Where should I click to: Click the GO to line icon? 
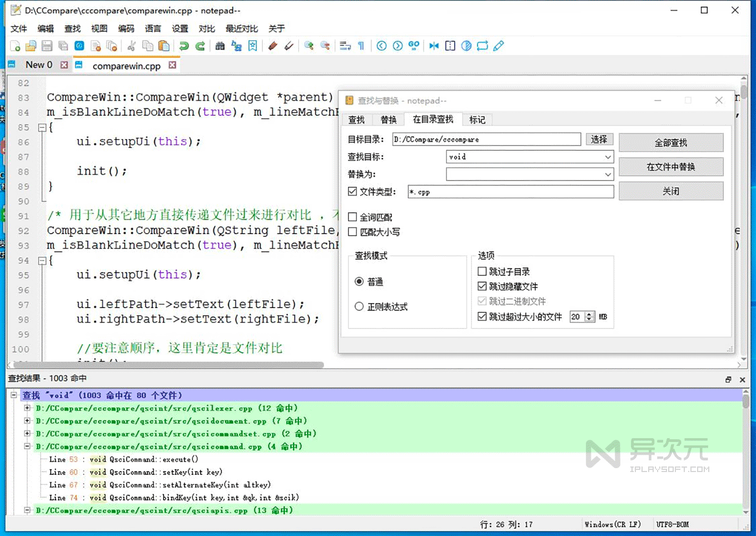tap(414, 46)
